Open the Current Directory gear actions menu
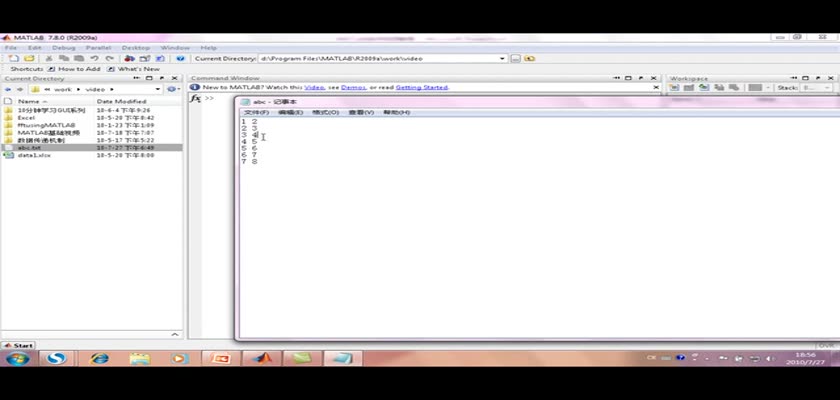This screenshot has height=400, width=840. point(172,89)
